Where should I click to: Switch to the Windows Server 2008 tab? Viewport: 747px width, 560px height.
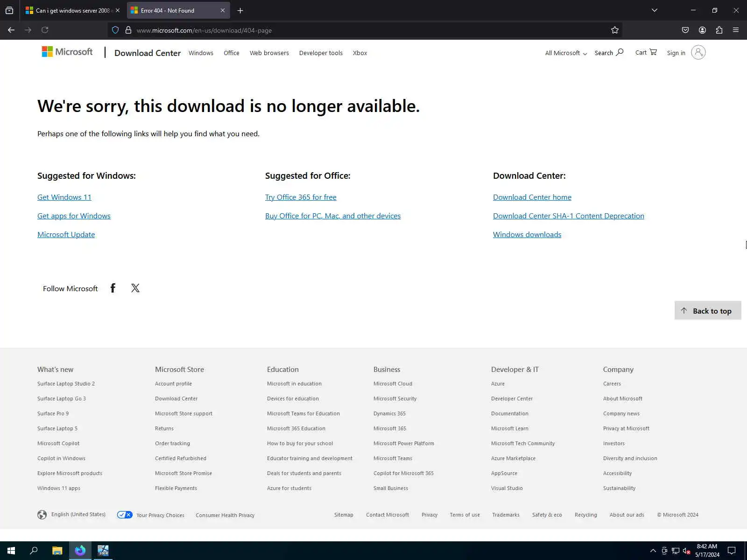click(73, 10)
